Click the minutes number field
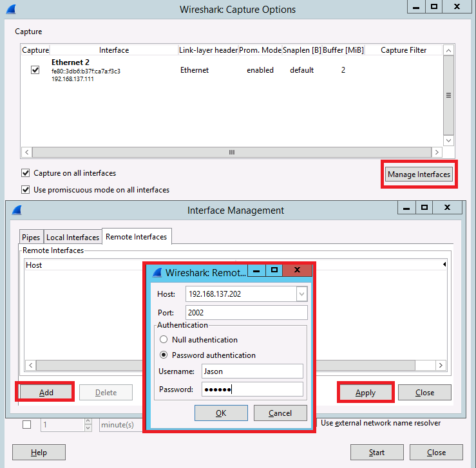This screenshot has width=476, height=468. tap(62, 425)
